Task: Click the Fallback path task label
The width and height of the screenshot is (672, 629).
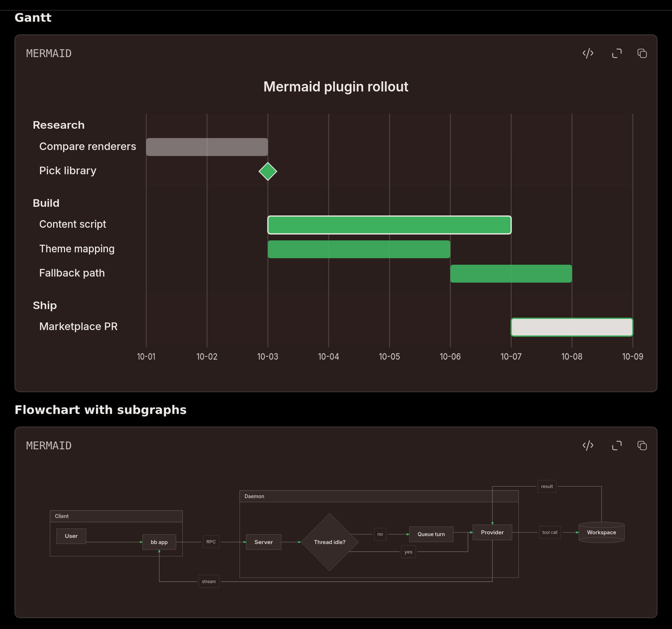Action: 72,273
